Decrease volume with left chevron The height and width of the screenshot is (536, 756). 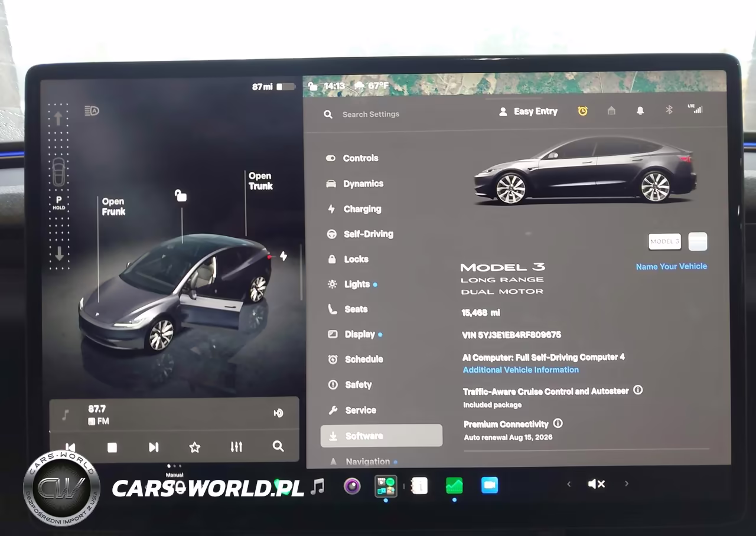coord(569,484)
